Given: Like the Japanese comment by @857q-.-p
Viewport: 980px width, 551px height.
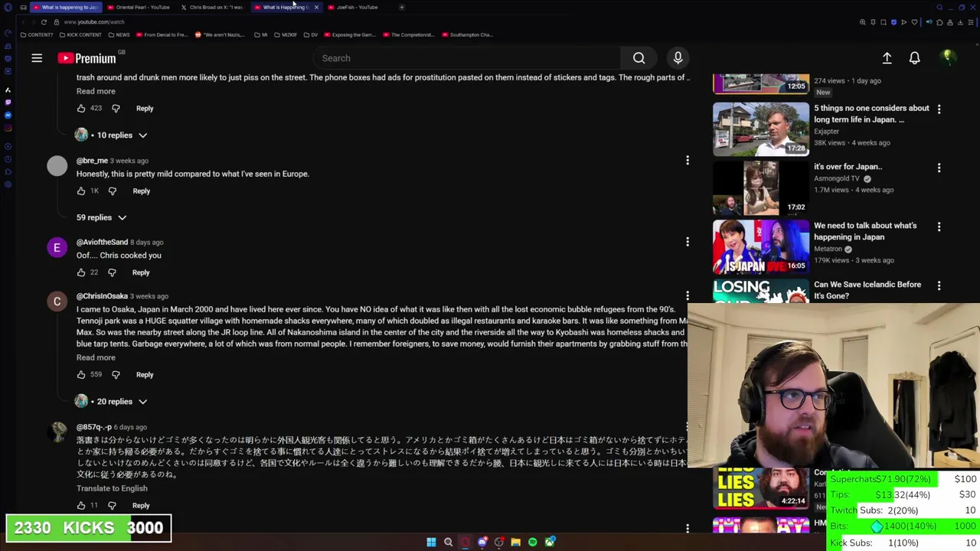Looking at the screenshot, I should point(81,505).
